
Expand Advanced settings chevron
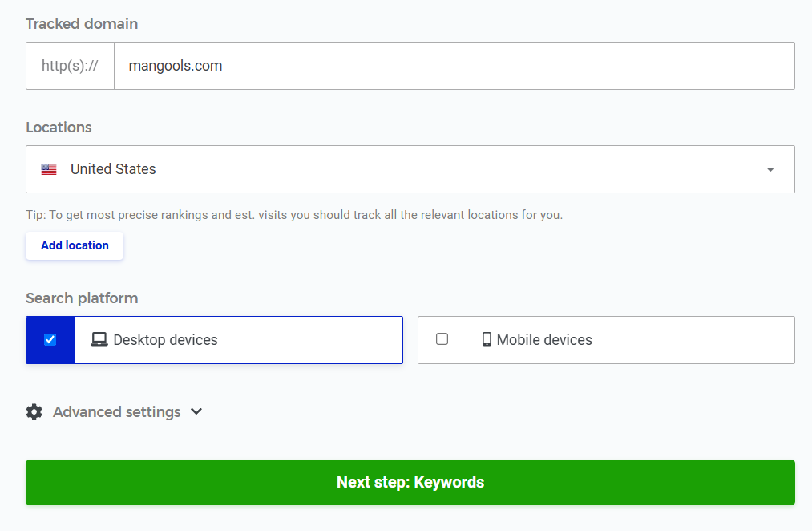point(196,411)
